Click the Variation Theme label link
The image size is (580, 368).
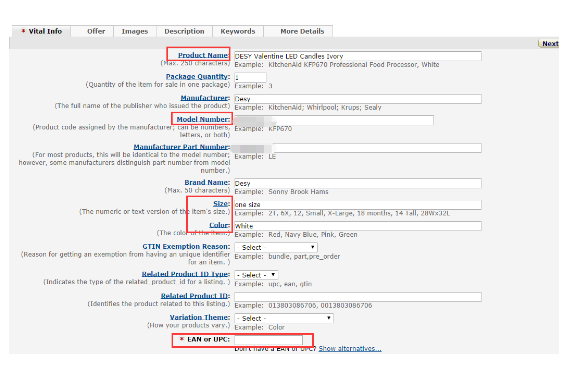200,317
